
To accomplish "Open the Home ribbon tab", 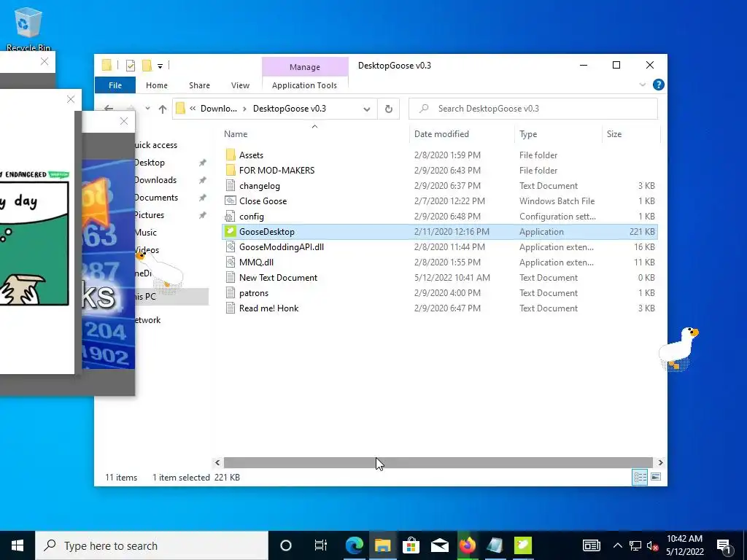I will [x=157, y=85].
